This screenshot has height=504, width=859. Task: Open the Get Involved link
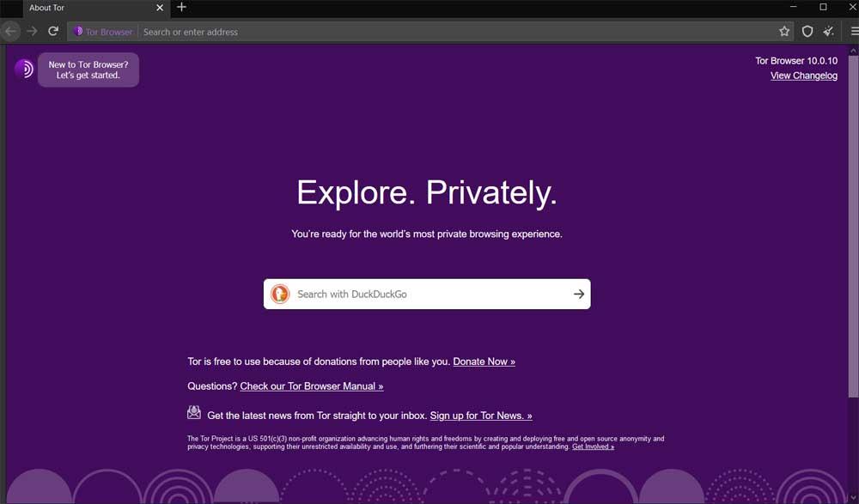pyautogui.click(x=593, y=447)
